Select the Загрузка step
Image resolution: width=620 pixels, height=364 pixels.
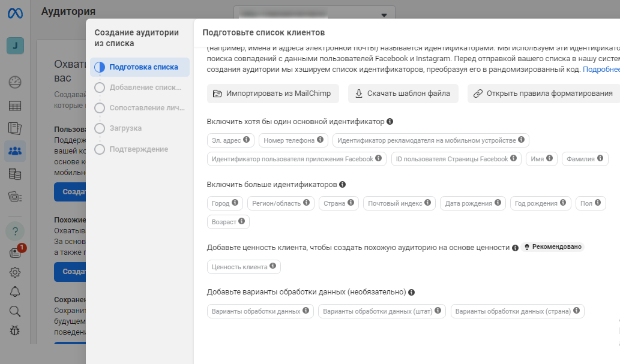pos(140,128)
